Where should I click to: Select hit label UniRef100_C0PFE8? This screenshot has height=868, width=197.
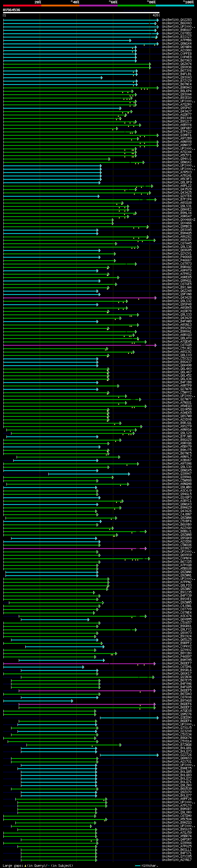(x=177, y=54)
